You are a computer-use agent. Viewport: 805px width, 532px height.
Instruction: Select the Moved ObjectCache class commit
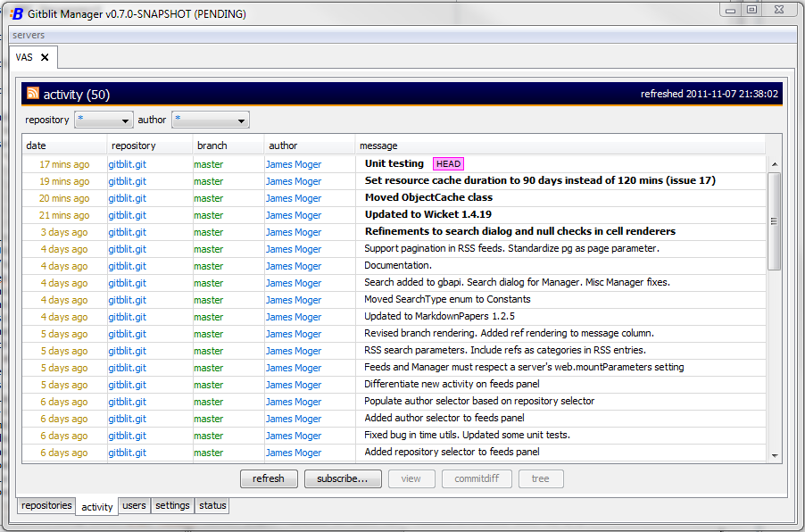pos(428,197)
